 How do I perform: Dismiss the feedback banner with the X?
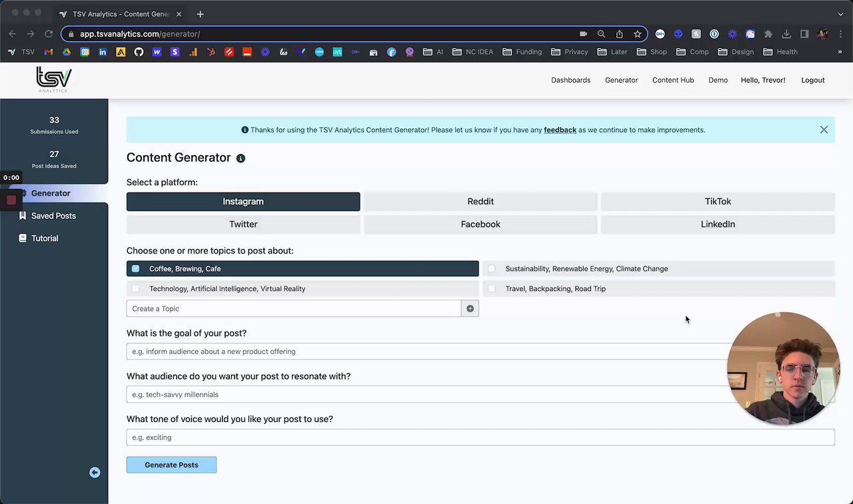(x=824, y=130)
